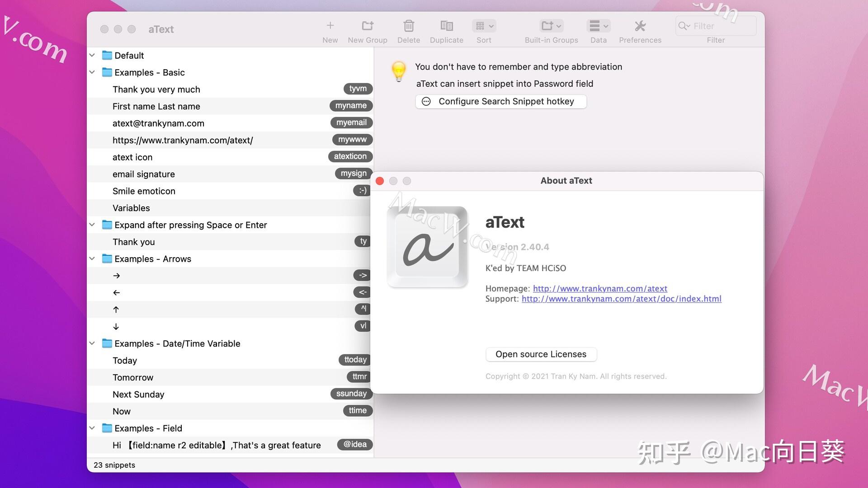Click aText homepage link

pos(600,288)
